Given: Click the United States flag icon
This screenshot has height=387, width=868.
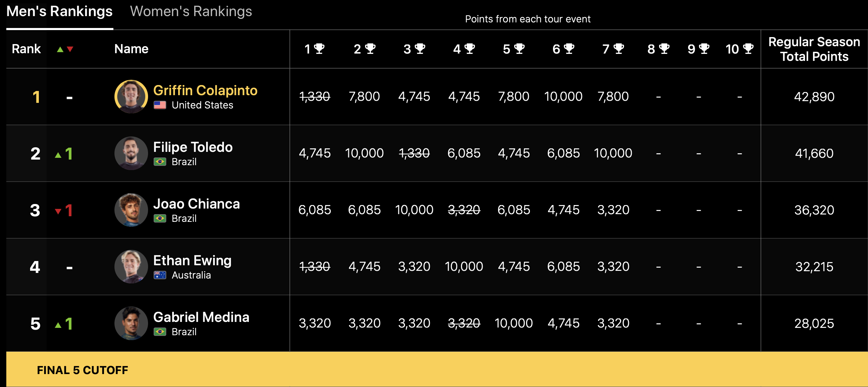Looking at the screenshot, I should point(160,105).
